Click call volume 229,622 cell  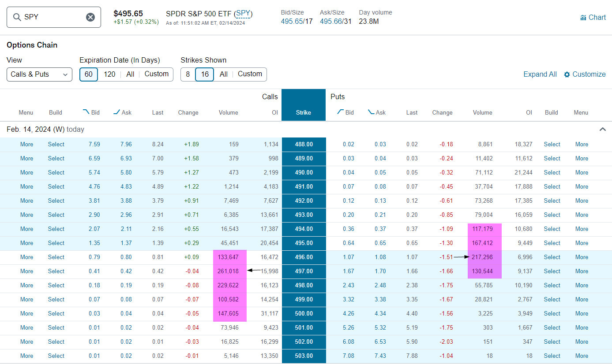[228, 285]
